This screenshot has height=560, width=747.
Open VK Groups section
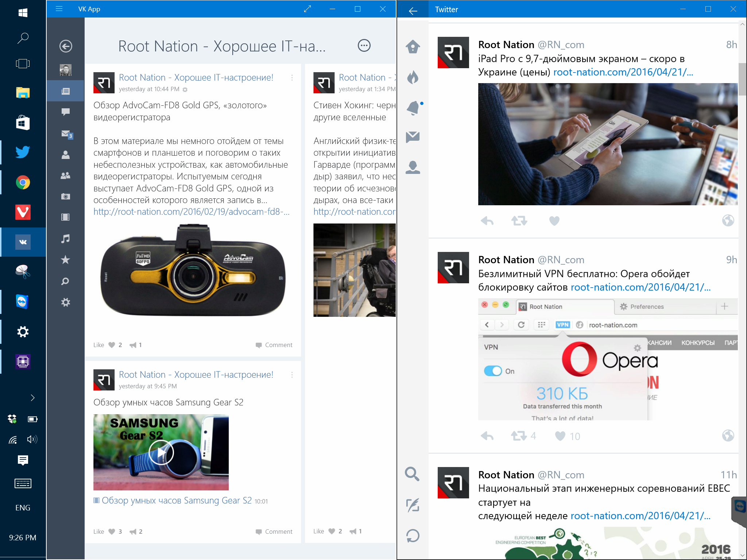pyautogui.click(x=66, y=176)
